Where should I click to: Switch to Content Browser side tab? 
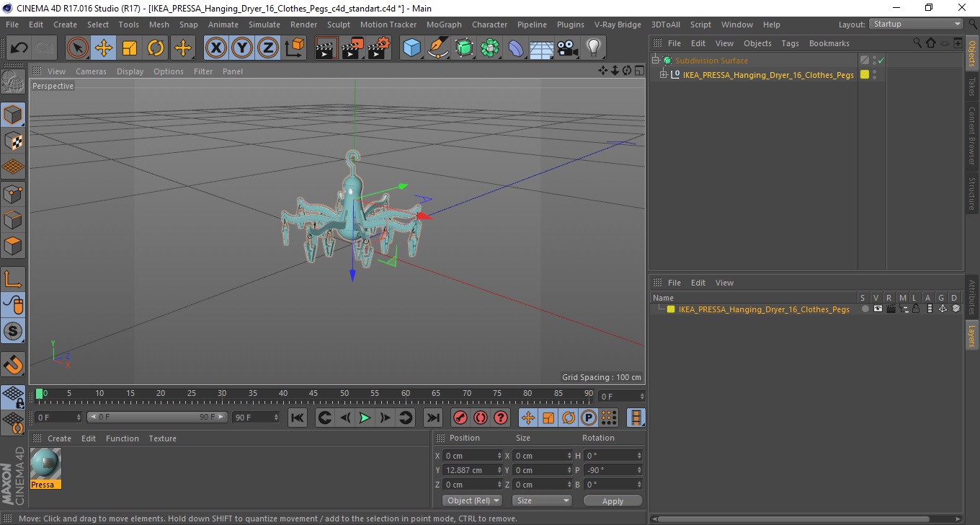click(x=972, y=136)
